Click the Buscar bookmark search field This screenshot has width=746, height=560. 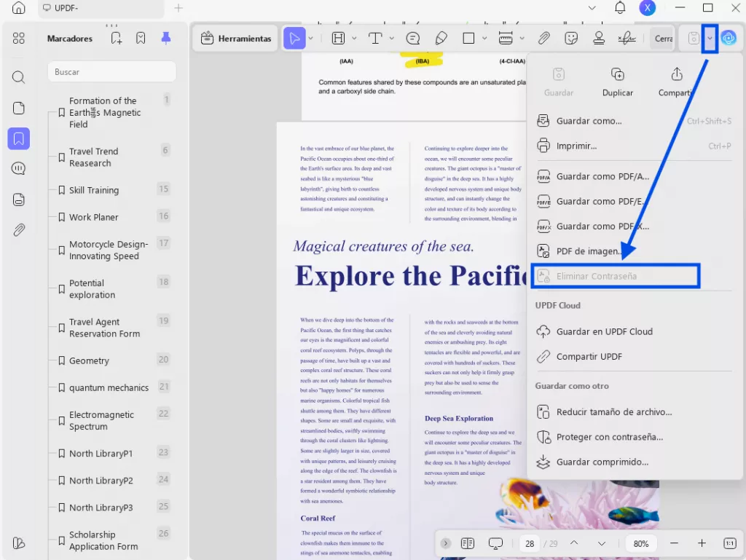(x=111, y=72)
